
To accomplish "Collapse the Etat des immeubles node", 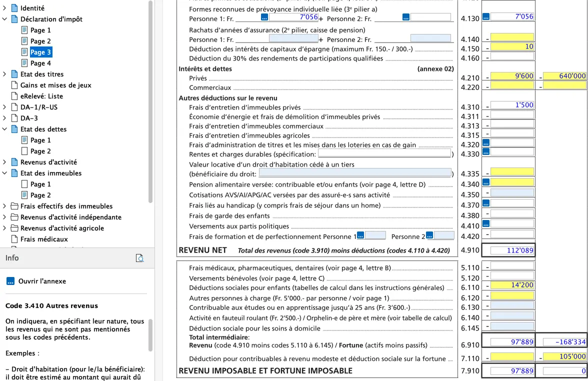I will pyautogui.click(x=5, y=173).
